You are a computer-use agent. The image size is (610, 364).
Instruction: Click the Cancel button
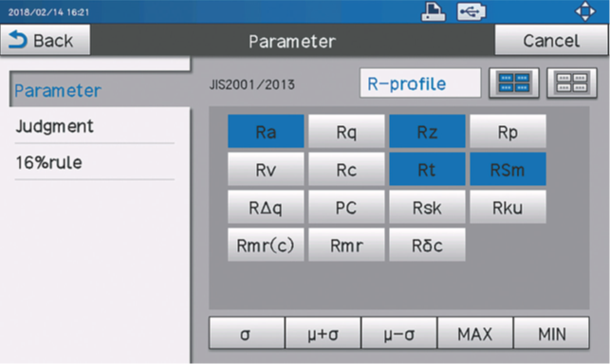tap(551, 40)
